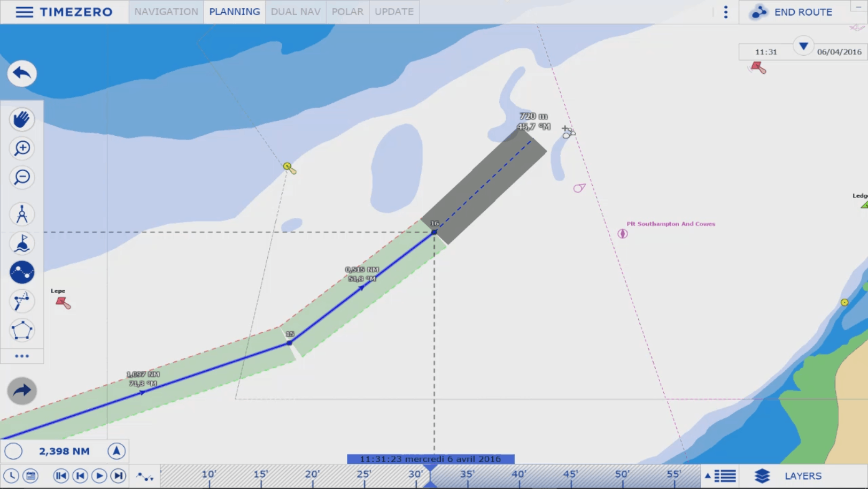Click the redo arrow button
Viewport: 868px width, 489px height.
(22, 391)
